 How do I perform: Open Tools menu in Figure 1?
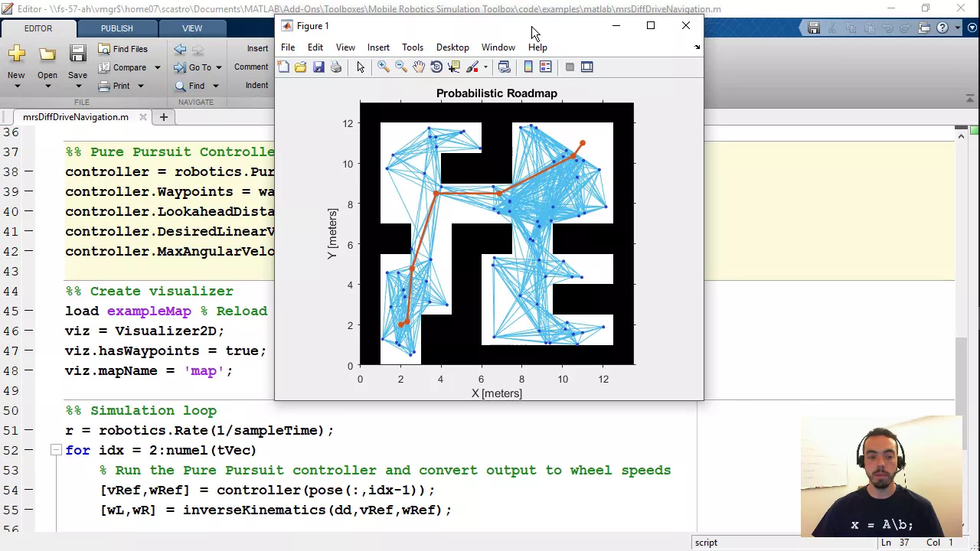pyautogui.click(x=413, y=47)
